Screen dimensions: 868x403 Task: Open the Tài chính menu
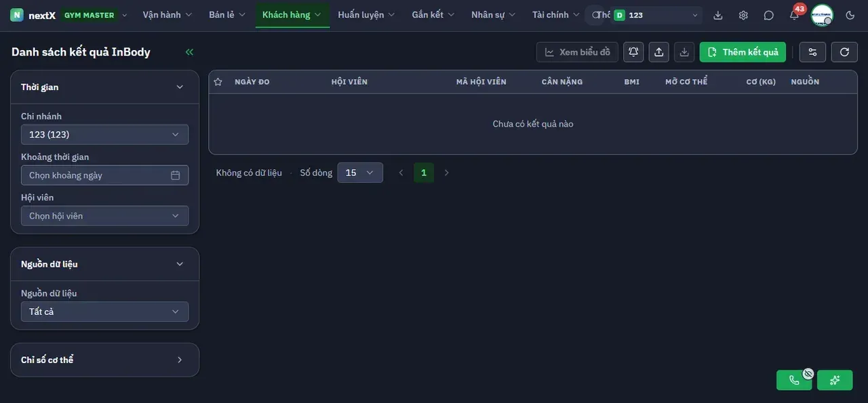pyautogui.click(x=556, y=15)
